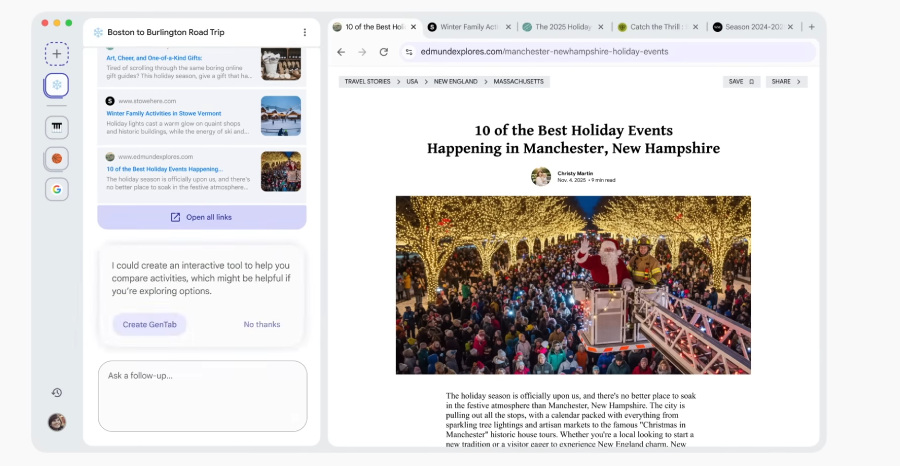Open the basketball workspace icon
This screenshot has width=900, height=466.
[x=57, y=158]
